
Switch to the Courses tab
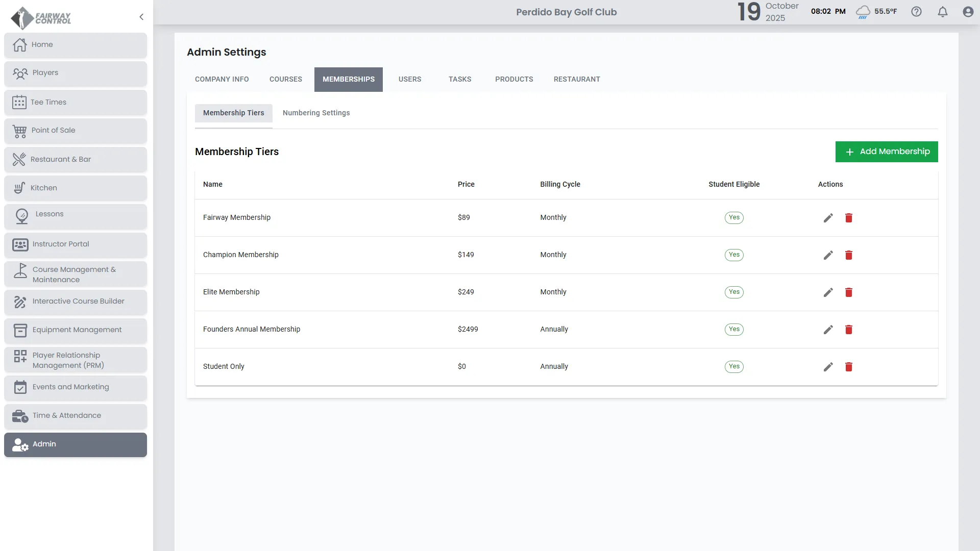285,79
